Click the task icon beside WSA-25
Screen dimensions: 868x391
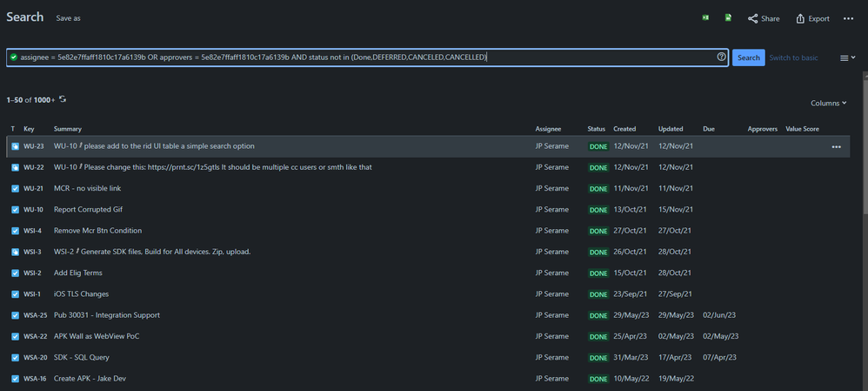(x=15, y=315)
